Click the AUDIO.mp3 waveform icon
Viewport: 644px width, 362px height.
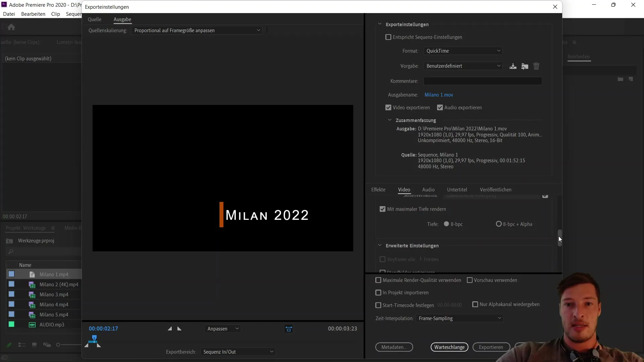click(x=32, y=325)
